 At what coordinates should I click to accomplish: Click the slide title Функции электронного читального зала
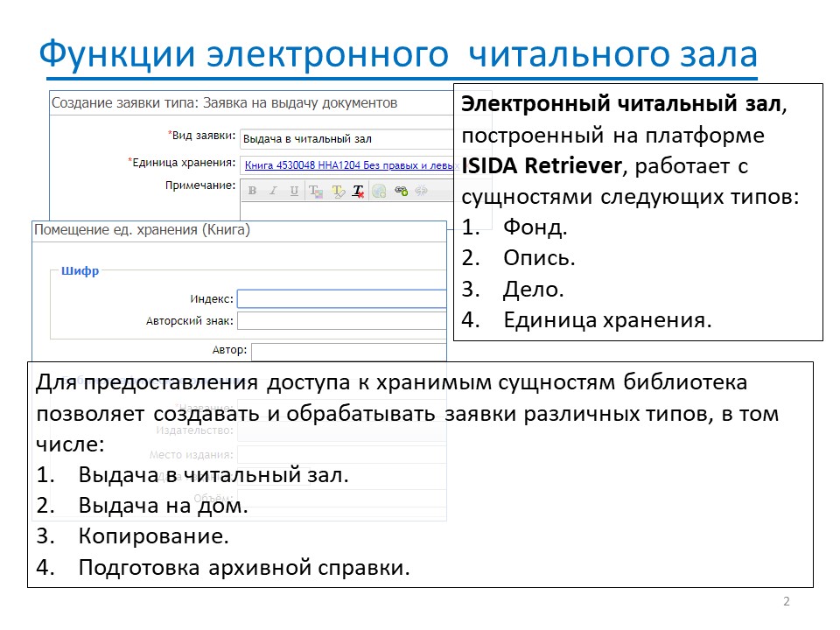coord(398,54)
